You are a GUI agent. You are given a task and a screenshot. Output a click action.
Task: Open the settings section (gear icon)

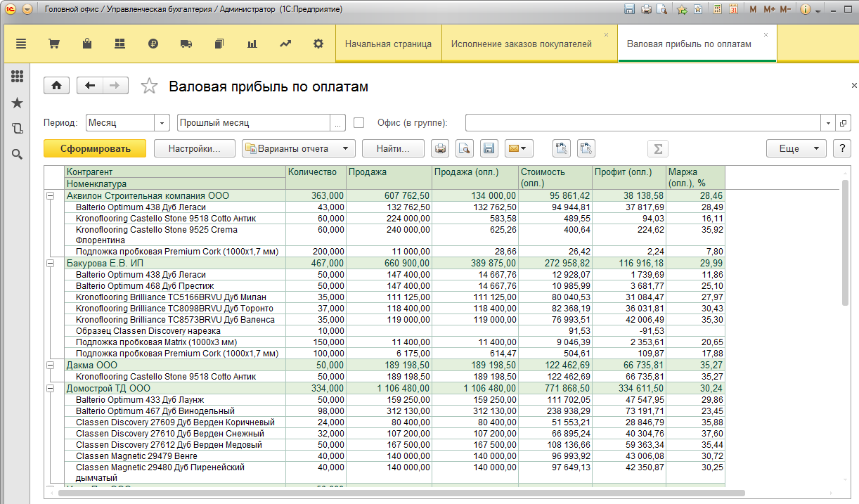click(318, 44)
